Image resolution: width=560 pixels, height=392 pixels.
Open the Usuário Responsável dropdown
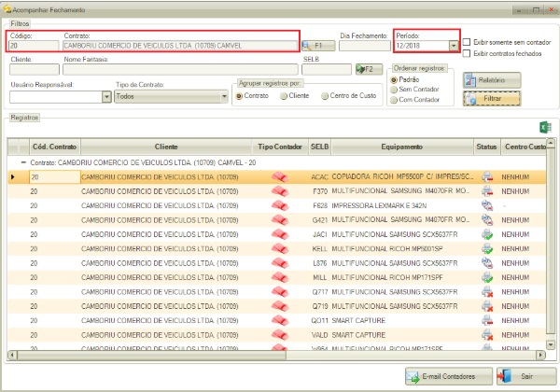click(x=106, y=97)
